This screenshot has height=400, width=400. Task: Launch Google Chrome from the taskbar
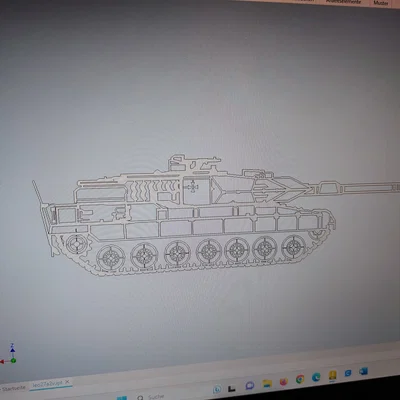(x=300, y=379)
